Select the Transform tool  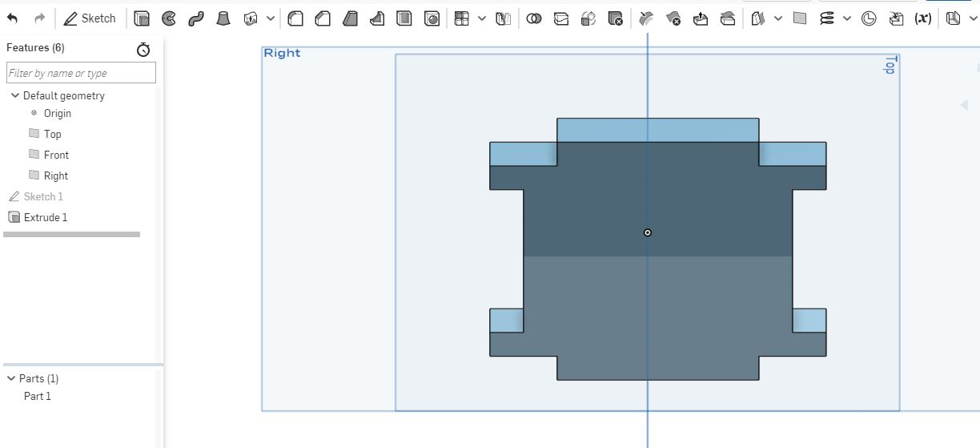[x=588, y=18]
